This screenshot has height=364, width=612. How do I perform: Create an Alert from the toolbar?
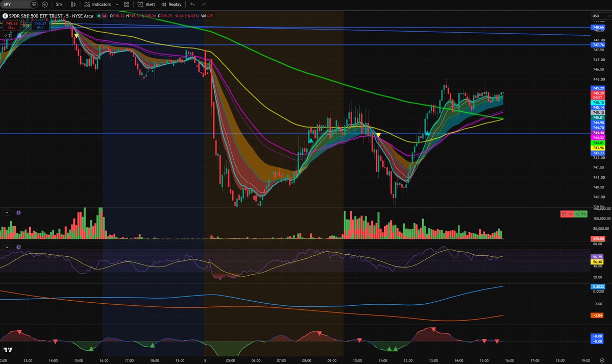tap(146, 4)
